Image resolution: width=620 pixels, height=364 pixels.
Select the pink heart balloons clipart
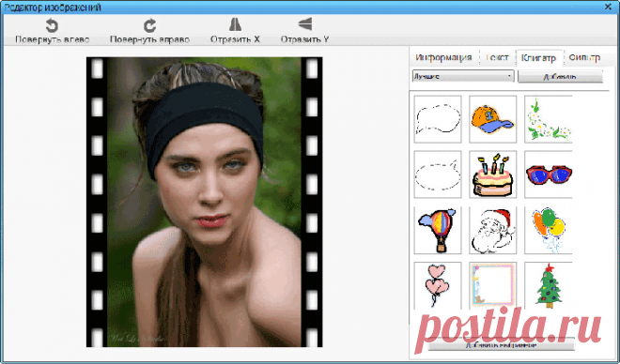coord(438,285)
